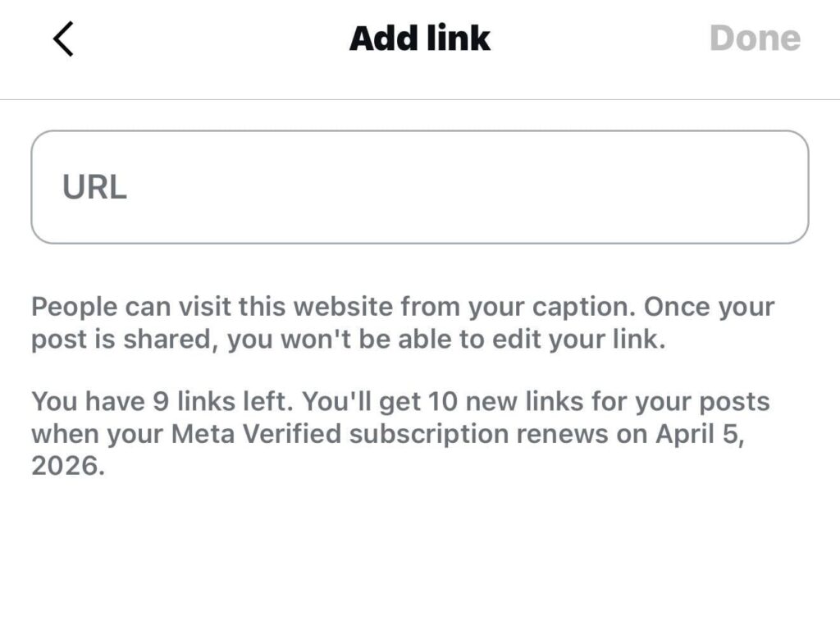Screen dimensions: 840x630
Task: Click the URL placeholder text
Action: [x=94, y=188]
